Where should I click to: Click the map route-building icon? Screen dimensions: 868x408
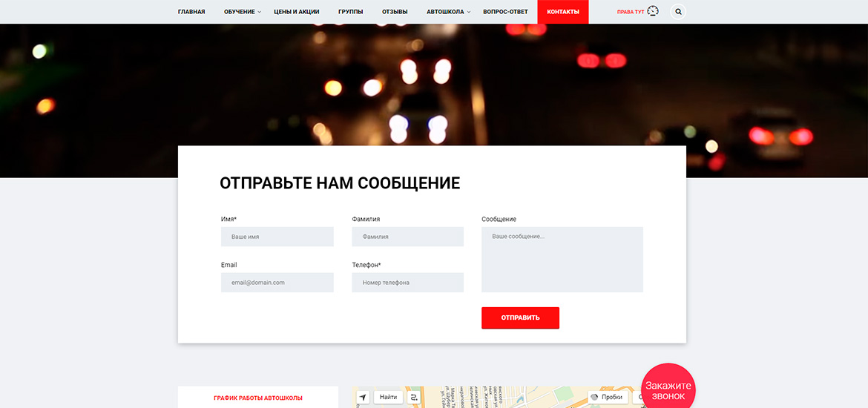(414, 398)
